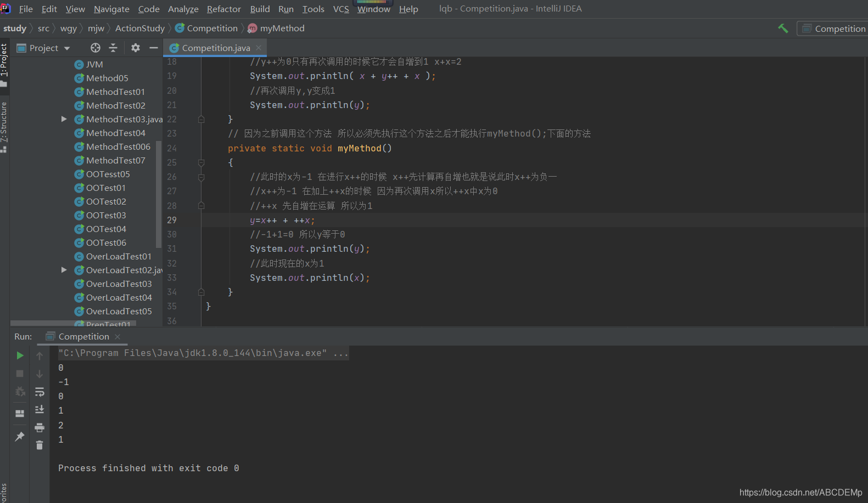Image resolution: width=868 pixels, height=503 pixels.
Task: Select OverLoadTest05 in project tree
Action: tap(119, 311)
